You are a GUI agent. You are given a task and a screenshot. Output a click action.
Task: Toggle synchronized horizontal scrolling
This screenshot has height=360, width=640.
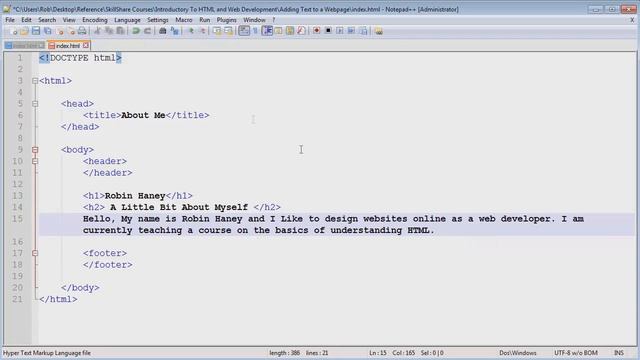pyautogui.click(x=229, y=31)
